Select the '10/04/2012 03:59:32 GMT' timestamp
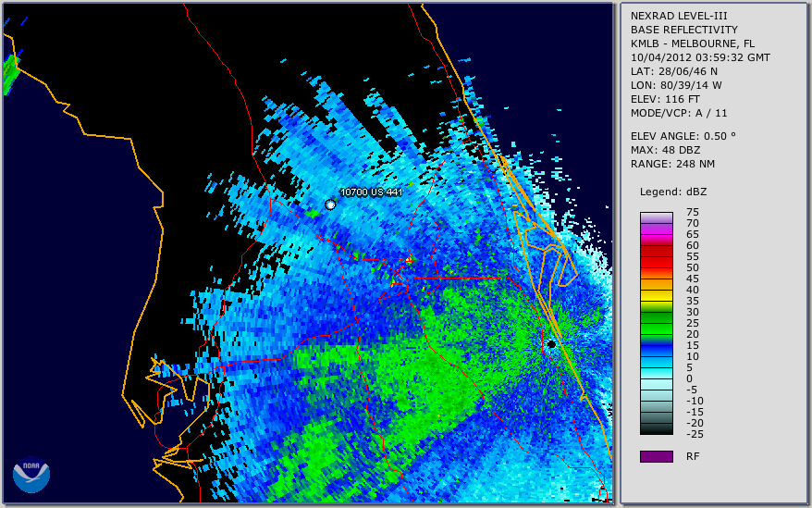The image size is (812, 508). pyautogui.click(x=700, y=57)
